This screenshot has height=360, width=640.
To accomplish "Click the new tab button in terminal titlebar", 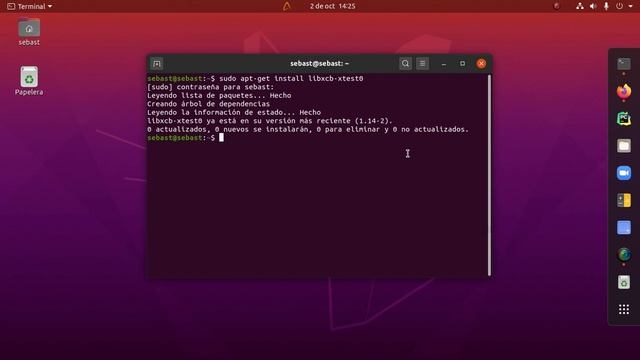I will pyautogui.click(x=157, y=64).
